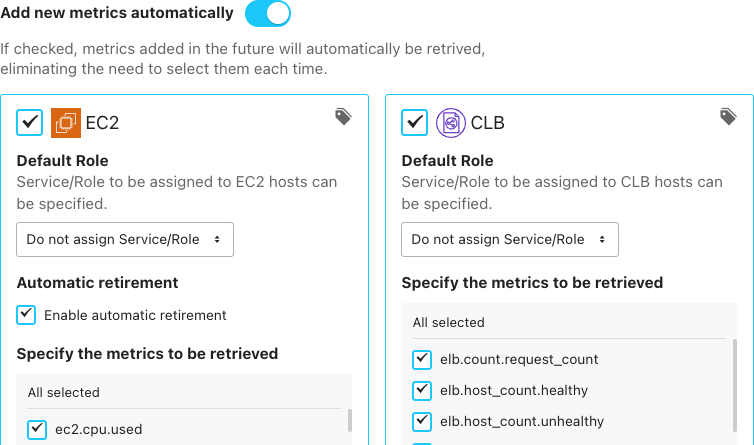Click All selected in CLB metrics
Image resolution: width=754 pixels, height=445 pixels.
(449, 322)
